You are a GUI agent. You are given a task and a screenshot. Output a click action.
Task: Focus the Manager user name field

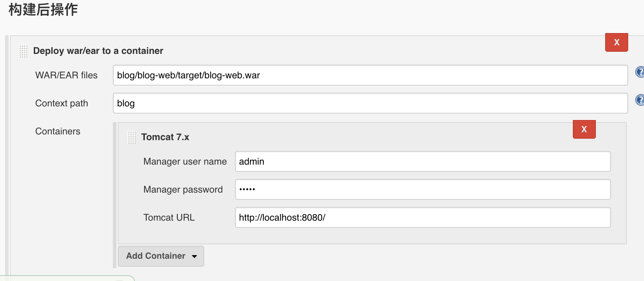[x=423, y=161]
